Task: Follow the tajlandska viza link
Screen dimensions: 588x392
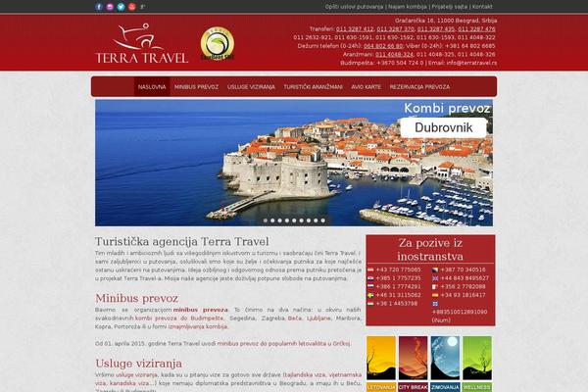Action: pyautogui.click(x=305, y=374)
